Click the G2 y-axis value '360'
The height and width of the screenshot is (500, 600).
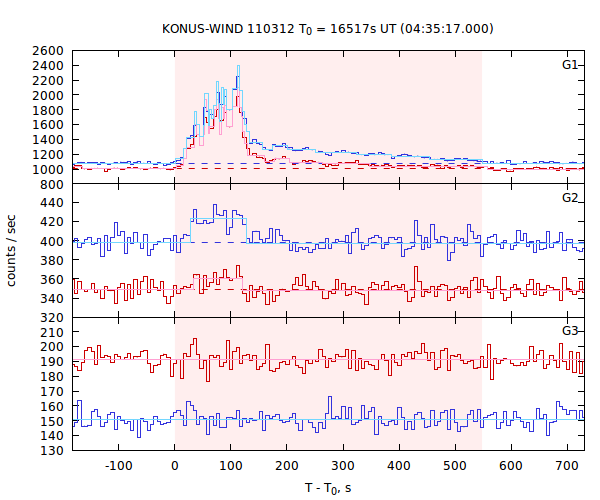click(x=52, y=279)
